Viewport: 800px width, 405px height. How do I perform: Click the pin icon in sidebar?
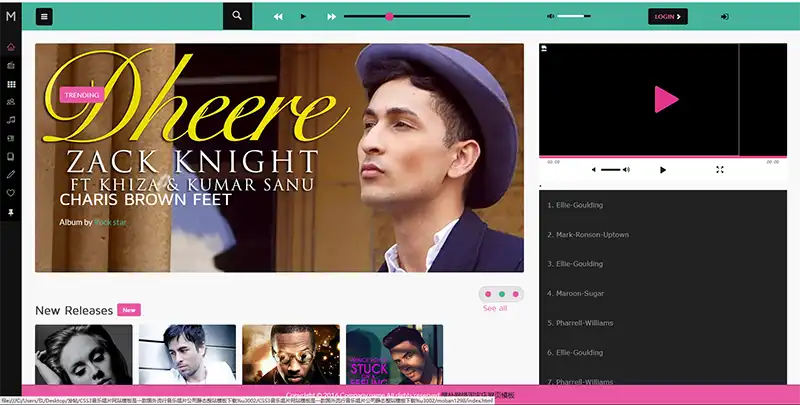coord(11,212)
